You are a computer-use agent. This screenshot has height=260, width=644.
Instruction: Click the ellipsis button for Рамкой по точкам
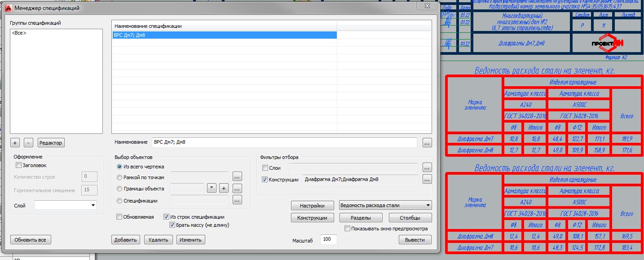click(x=237, y=177)
